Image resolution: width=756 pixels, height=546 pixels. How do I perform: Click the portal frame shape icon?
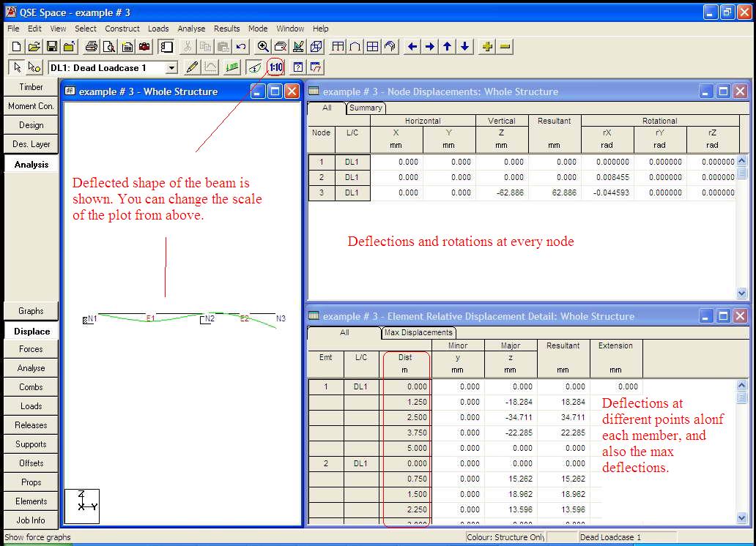(355, 47)
